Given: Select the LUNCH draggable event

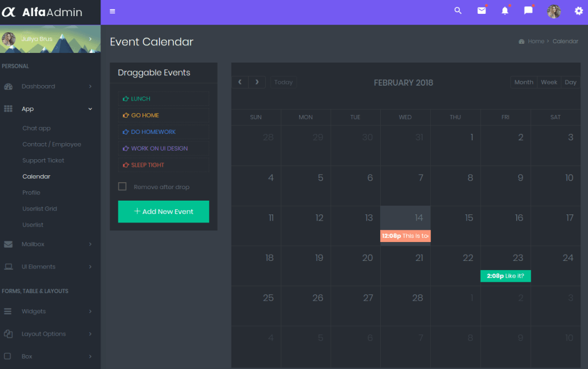Looking at the screenshot, I should click(164, 99).
